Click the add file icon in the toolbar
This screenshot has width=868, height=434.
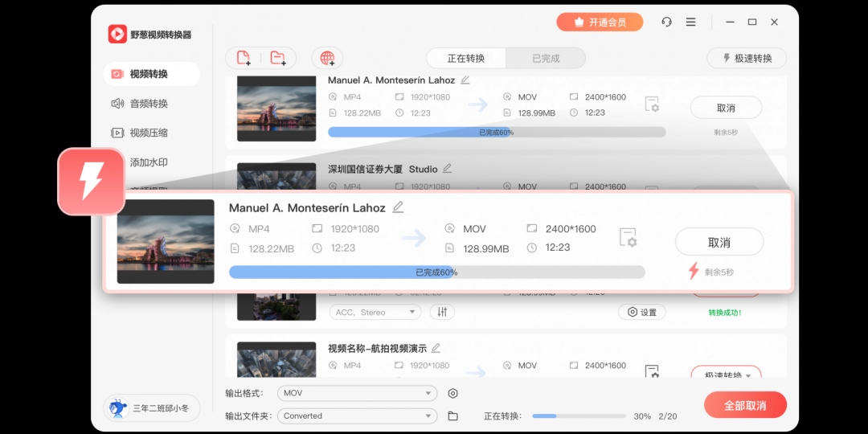click(244, 58)
